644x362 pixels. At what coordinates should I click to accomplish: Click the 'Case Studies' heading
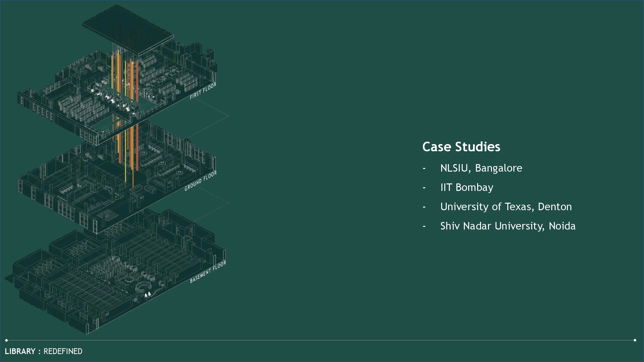461,147
